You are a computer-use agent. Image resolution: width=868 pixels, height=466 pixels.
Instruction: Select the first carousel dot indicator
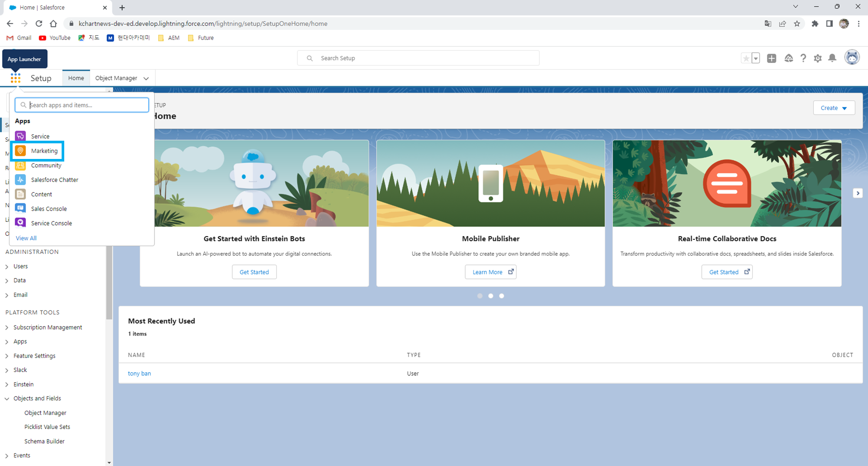point(480,296)
